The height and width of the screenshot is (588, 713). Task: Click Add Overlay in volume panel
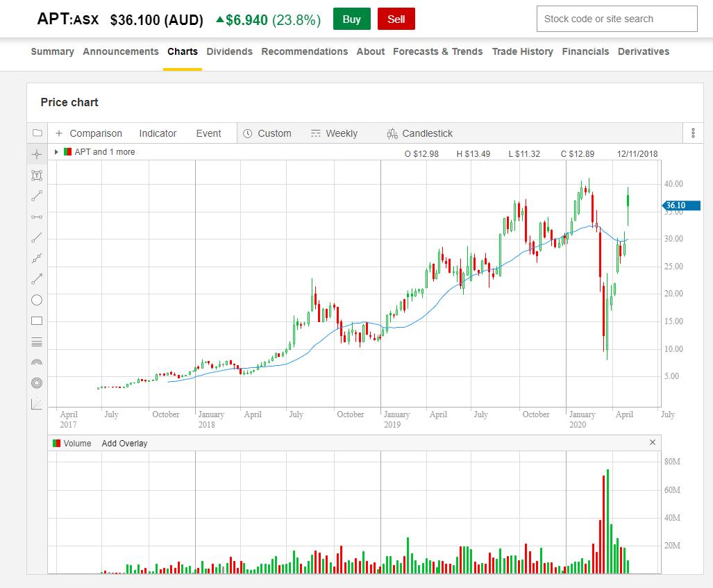point(124,444)
